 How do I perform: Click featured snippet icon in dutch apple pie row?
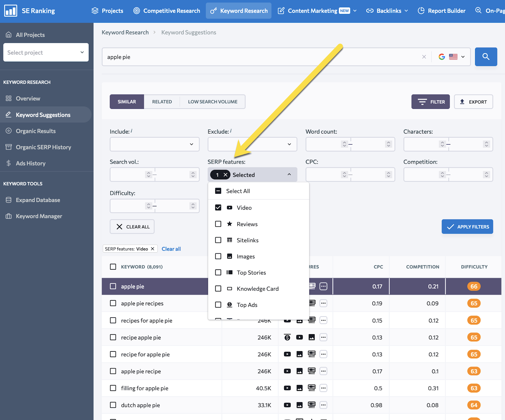point(312,405)
